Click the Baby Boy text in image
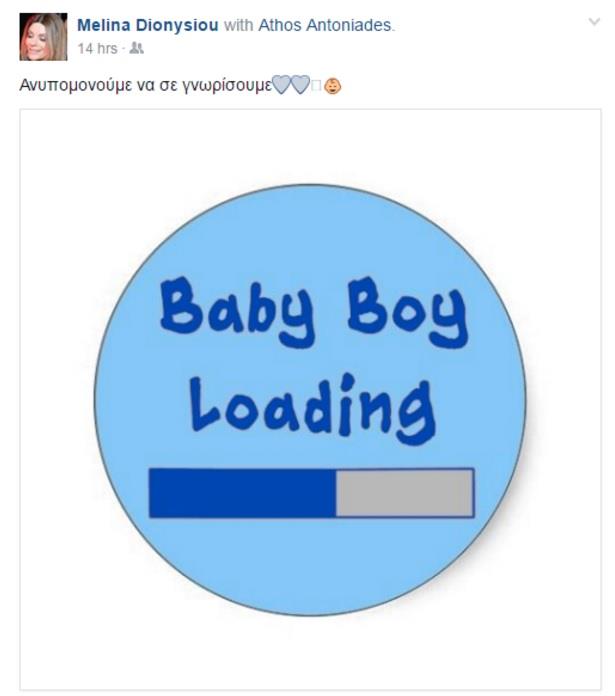This screenshot has width=615, height=696. [x=314, y=311]
